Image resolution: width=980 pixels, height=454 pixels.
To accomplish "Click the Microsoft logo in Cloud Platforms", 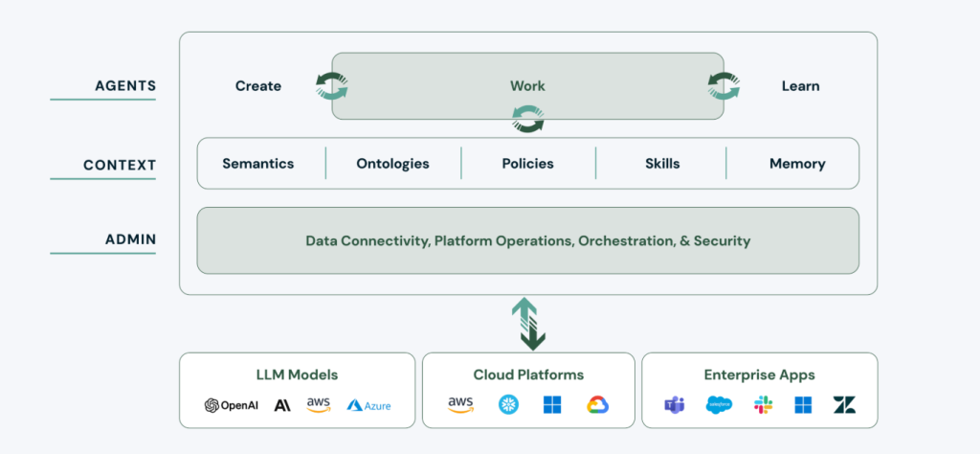I will (x=552, y=404).
